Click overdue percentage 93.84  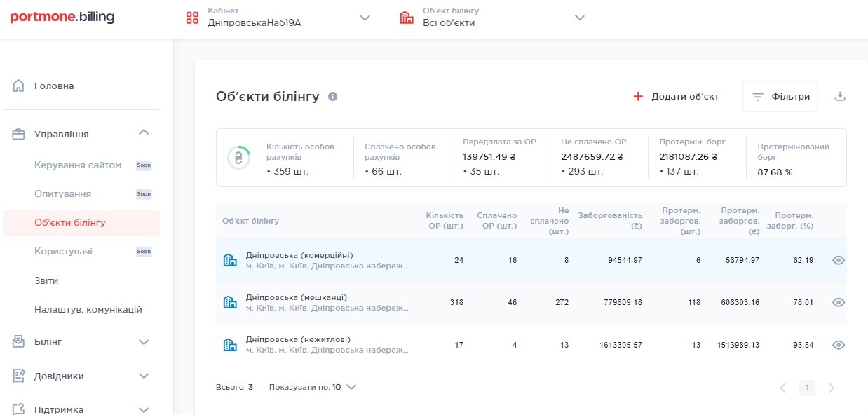click(803, 345)
